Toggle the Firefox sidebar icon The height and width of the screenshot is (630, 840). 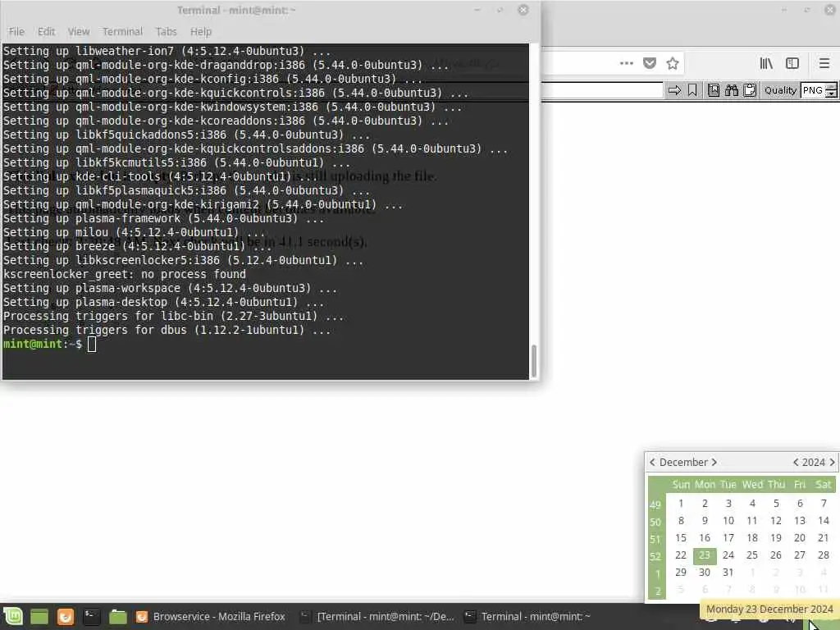click(x=792, y=63)
